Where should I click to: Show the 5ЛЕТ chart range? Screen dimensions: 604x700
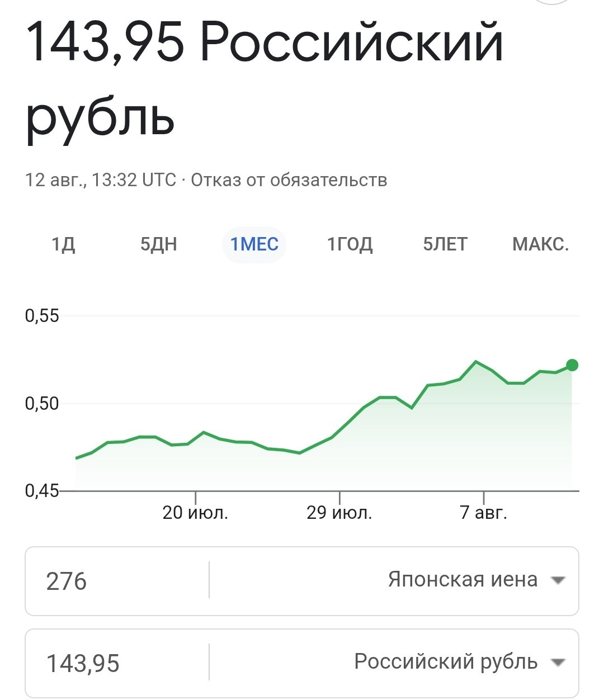click(x=445, y=244)
